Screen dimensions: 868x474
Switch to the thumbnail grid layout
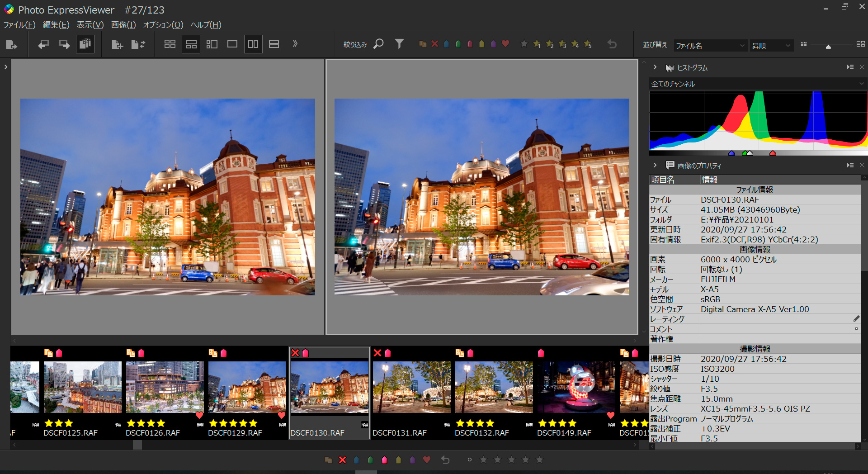tap(170, 44)
